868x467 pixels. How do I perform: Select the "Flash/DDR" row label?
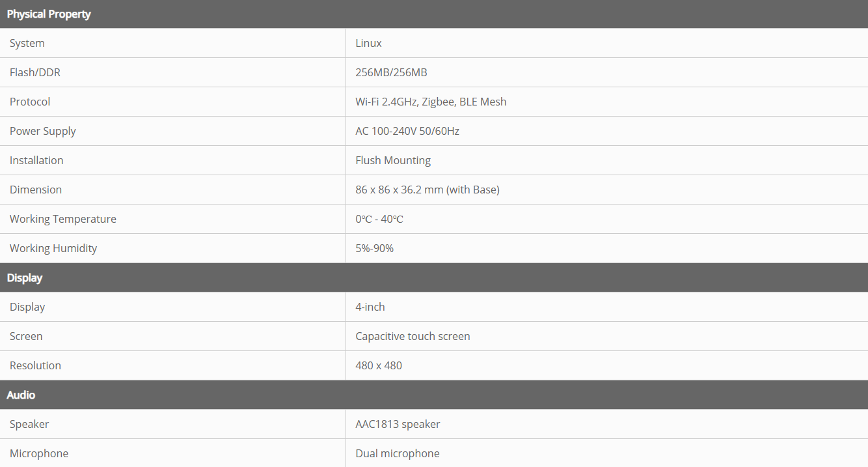(x=35, y=72)
